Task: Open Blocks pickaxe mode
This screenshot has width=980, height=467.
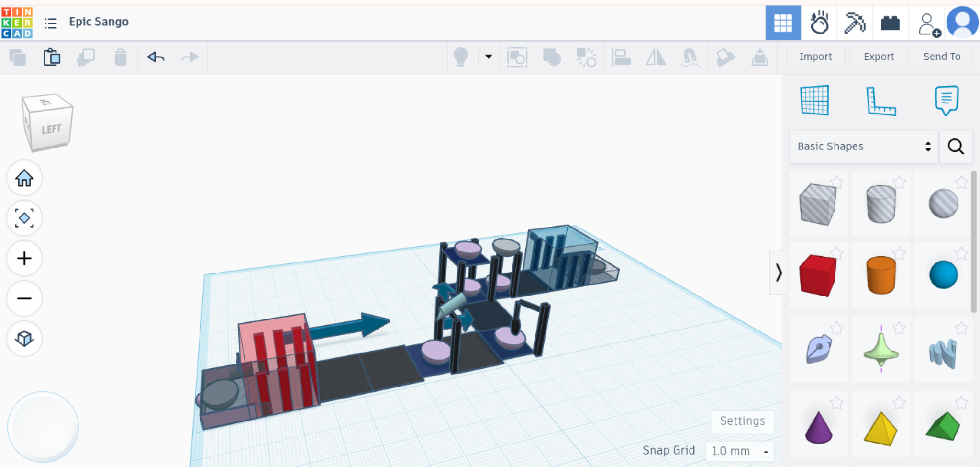Action: pos(855,23)
